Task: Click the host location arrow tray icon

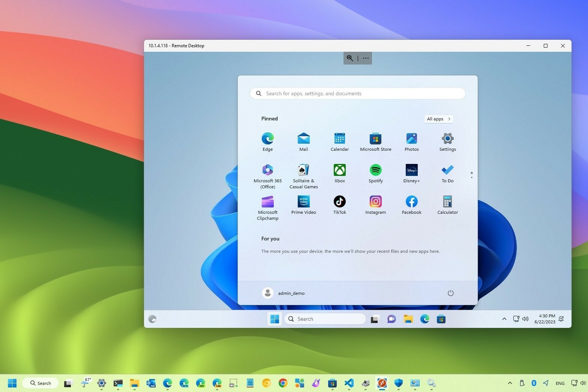Action: 546,383
